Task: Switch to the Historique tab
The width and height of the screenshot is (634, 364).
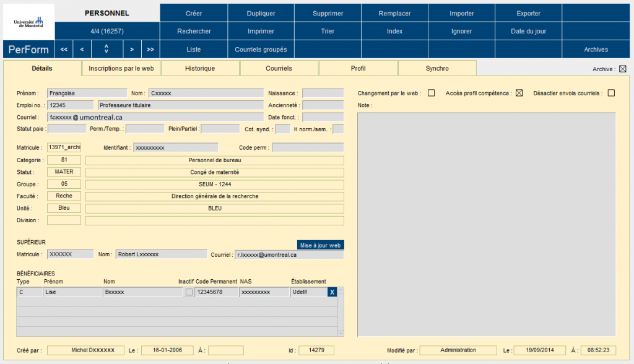Action: [x=200, y=68]
